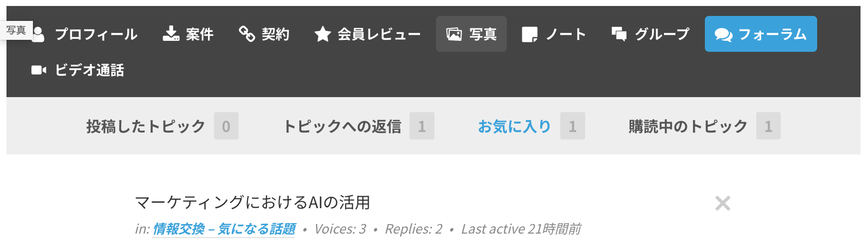Follow the 情報交換 – 気になる話題 forum link

coord(223,229)
